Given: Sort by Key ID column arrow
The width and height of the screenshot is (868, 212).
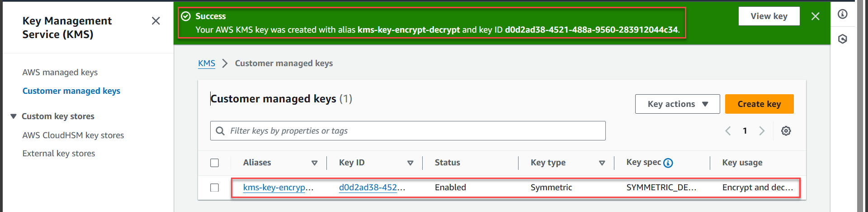Looking at the screenshot, I should tap(410, 163).
